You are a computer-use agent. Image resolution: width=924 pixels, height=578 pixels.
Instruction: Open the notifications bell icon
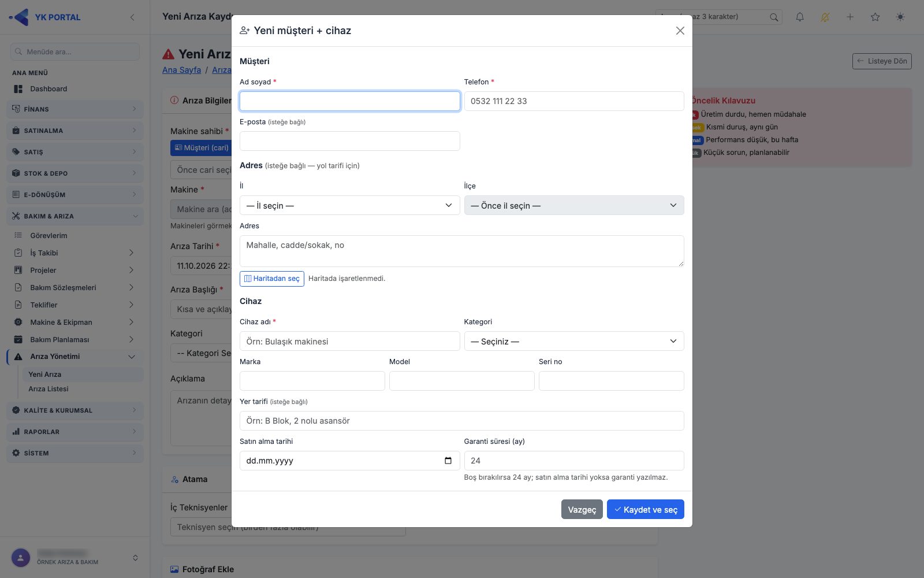(x=800, y=17)
